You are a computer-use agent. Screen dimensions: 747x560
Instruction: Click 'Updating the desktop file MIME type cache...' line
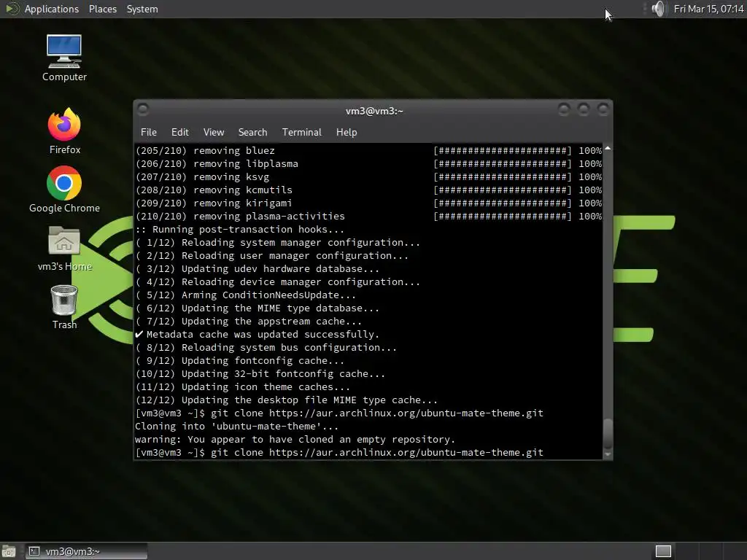(286, 400)
